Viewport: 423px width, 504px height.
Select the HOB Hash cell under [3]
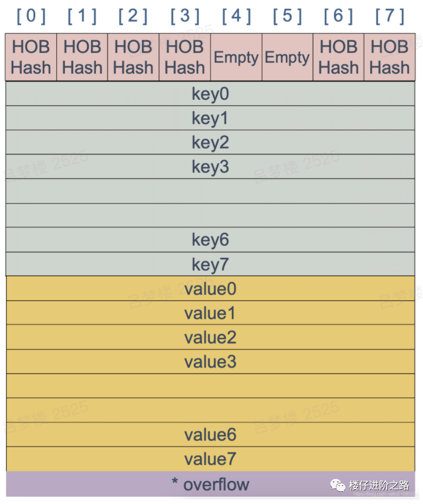point(185,57)
